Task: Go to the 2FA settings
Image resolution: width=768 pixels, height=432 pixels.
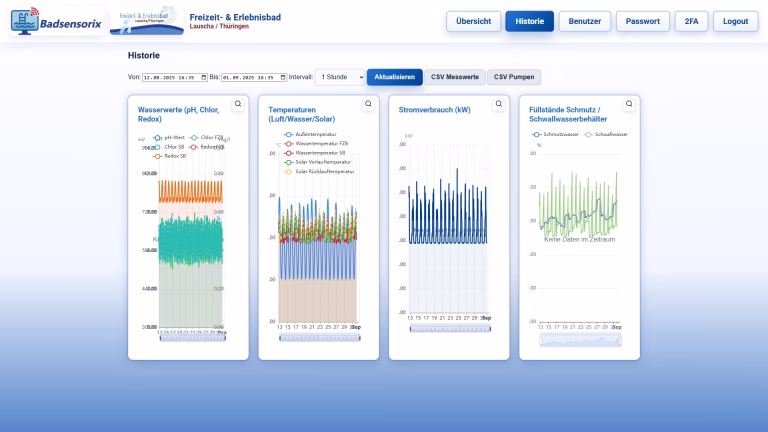Action: click(x=690, y=21)
